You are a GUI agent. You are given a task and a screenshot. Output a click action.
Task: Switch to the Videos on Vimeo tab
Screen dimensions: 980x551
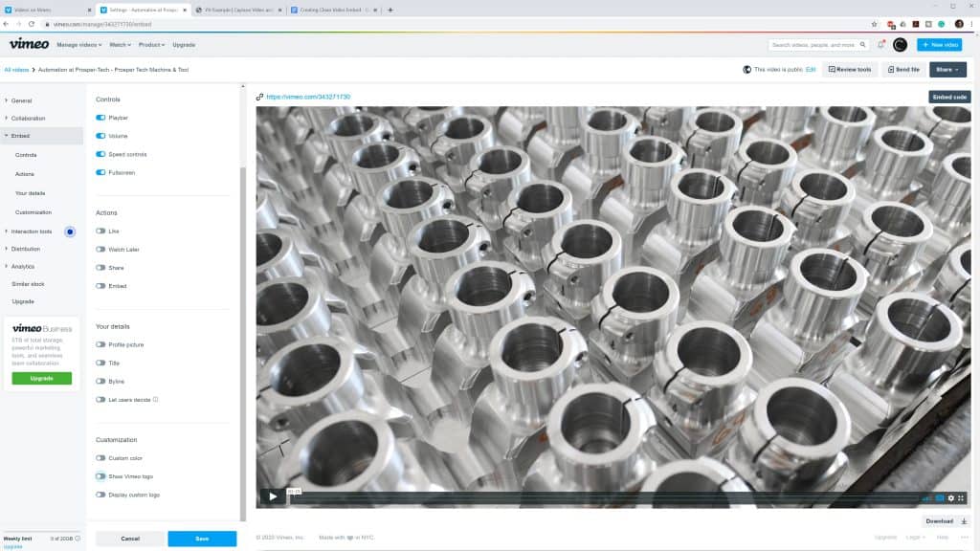coord(47,10)
